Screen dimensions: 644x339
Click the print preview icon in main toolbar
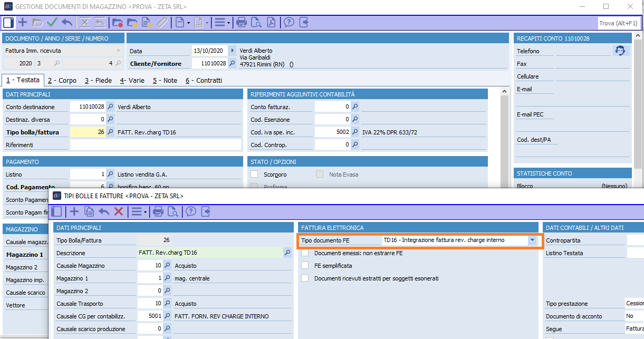(x=256, y=22)
